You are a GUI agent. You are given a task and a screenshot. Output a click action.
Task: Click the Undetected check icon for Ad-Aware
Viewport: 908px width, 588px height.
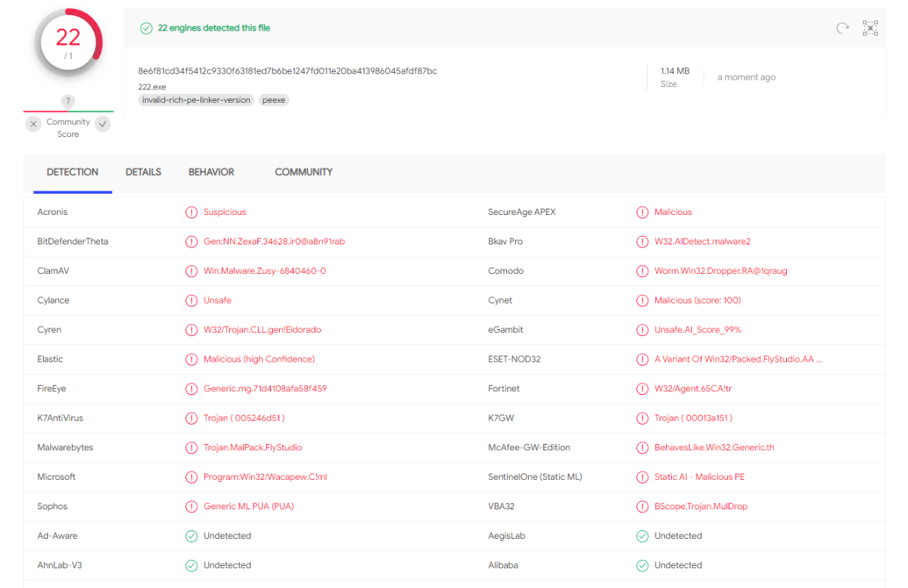coord(191,537)
